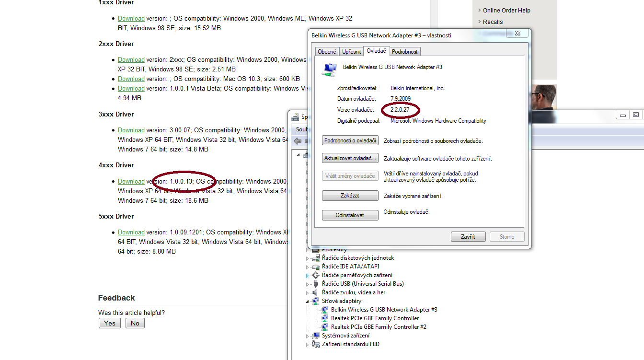This screenshot has width=644, height=360.
Task: Click Download link under 5xxx Driver
Action: (131, 232)
